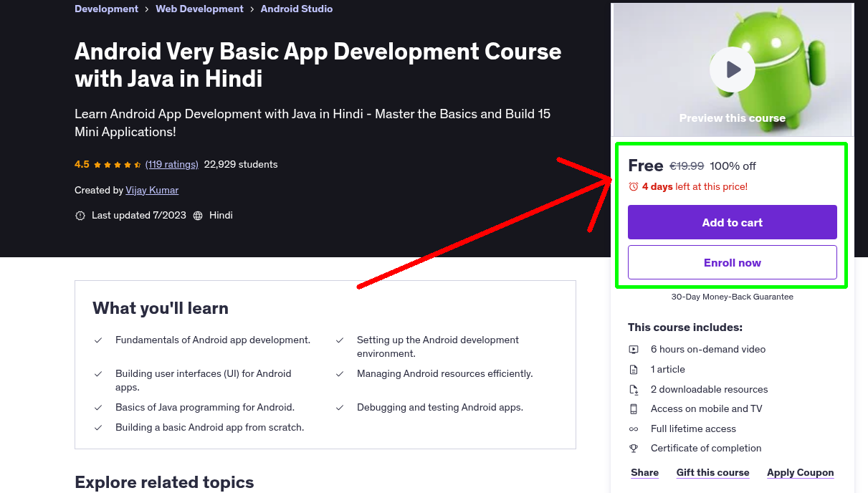Click the 100% off text
Image resolution: width=868 pixels, height=493 pixels.
point(733,166)
